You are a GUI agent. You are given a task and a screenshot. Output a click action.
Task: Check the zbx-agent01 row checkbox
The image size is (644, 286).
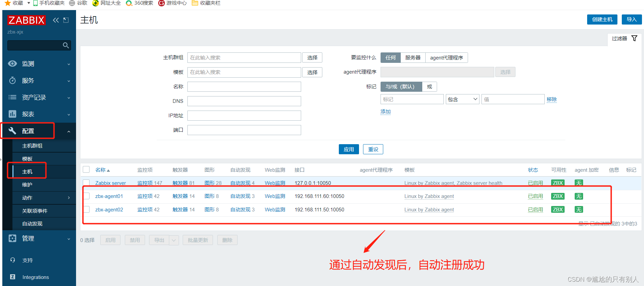tap(86, 196)
